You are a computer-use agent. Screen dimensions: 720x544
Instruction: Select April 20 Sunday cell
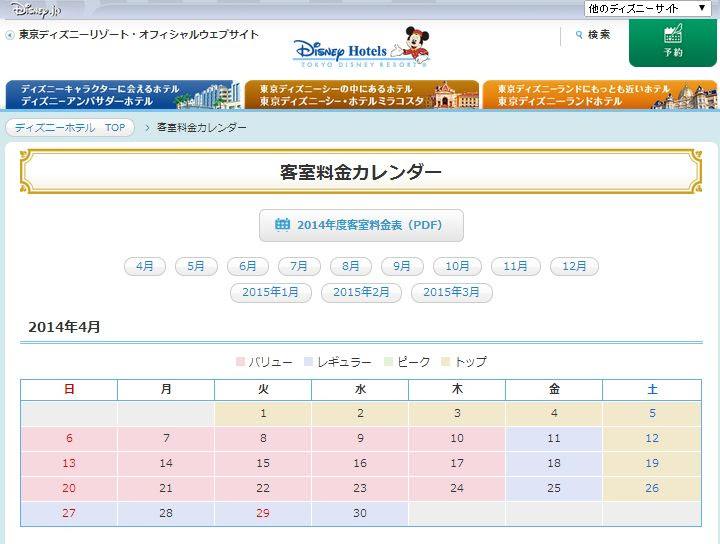pos(69,488)
